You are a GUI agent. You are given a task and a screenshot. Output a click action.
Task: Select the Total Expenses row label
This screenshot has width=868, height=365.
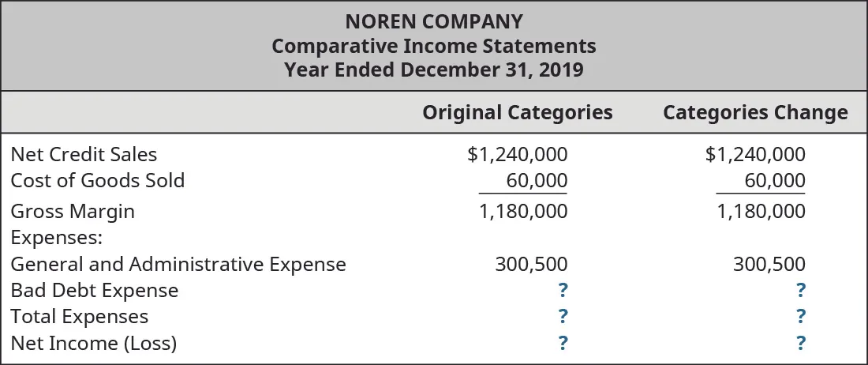79,317
